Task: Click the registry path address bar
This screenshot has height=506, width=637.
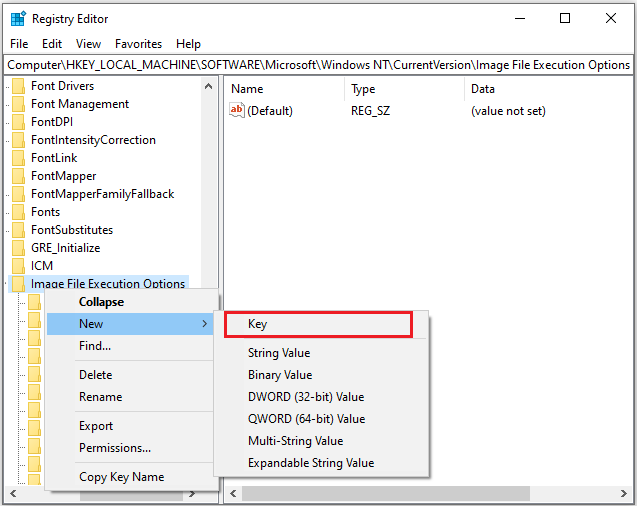Action: (318, 65)
